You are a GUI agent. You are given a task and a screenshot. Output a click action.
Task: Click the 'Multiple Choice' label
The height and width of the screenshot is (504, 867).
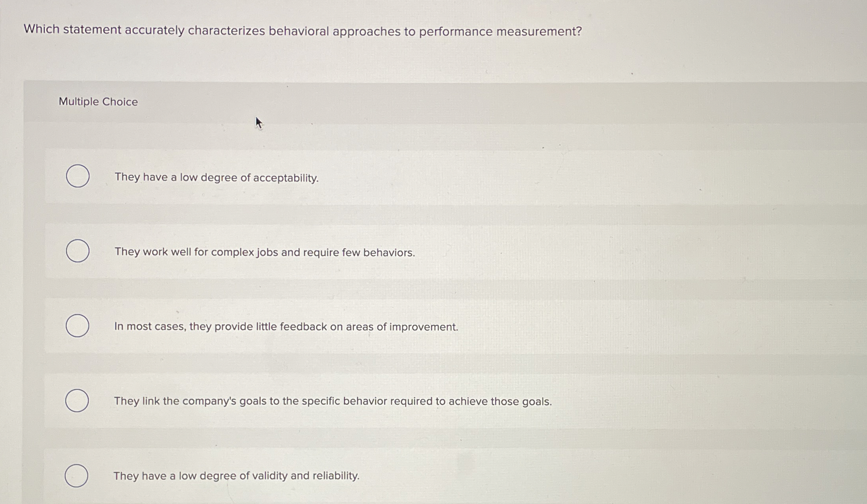(98, 102)
